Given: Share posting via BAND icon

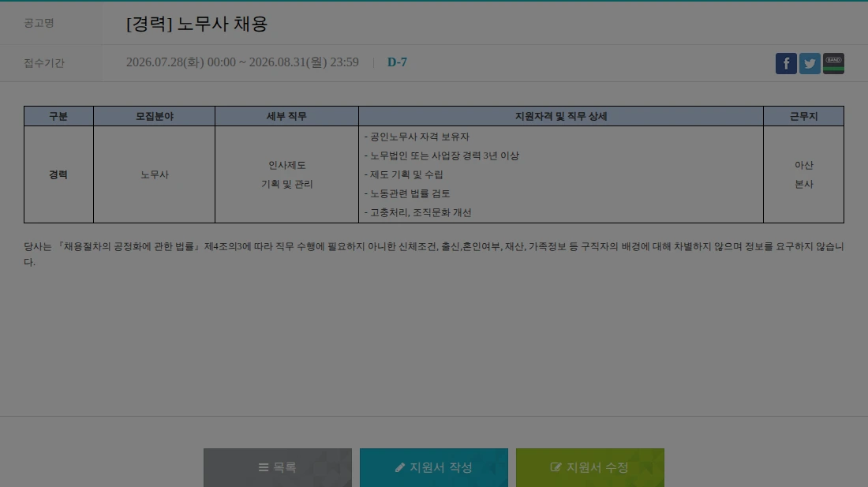Looking at the screenshot, I should click(834, 64).
